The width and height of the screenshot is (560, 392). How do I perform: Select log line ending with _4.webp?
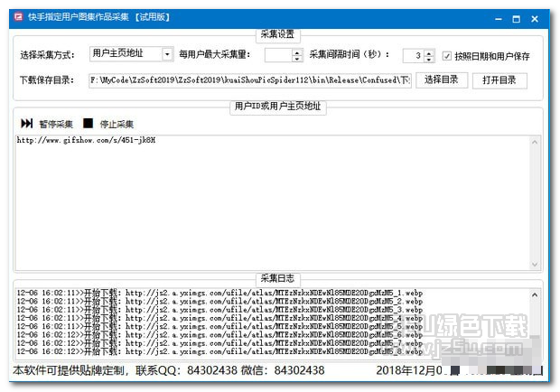[219, 318]
